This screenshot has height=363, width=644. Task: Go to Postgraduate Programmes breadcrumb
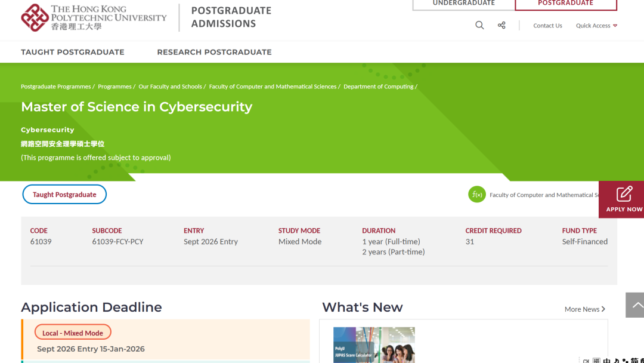click(x=55, y=87)
